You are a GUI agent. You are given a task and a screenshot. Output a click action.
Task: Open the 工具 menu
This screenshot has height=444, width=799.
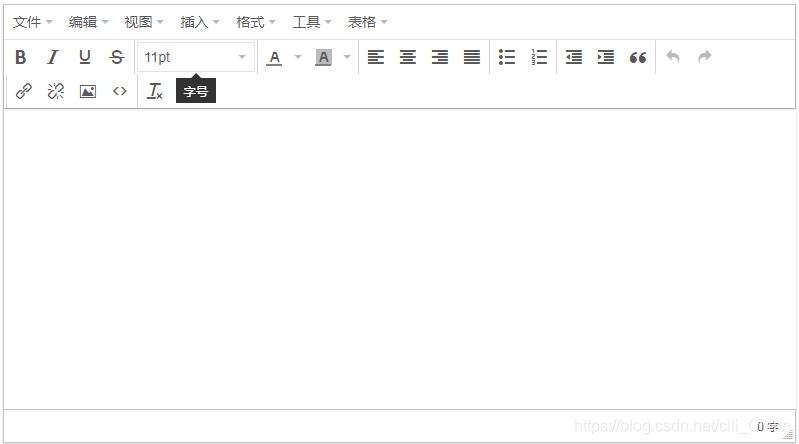point(312,22)
